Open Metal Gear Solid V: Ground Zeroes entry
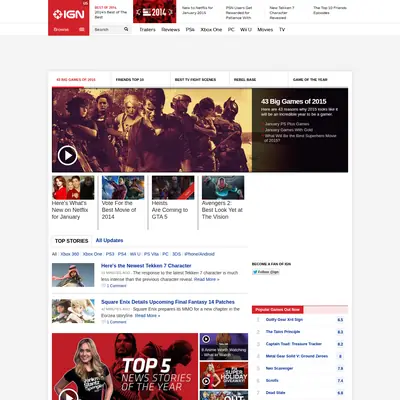The height and width of the screenshot is (400, 400). pos(297,356)
